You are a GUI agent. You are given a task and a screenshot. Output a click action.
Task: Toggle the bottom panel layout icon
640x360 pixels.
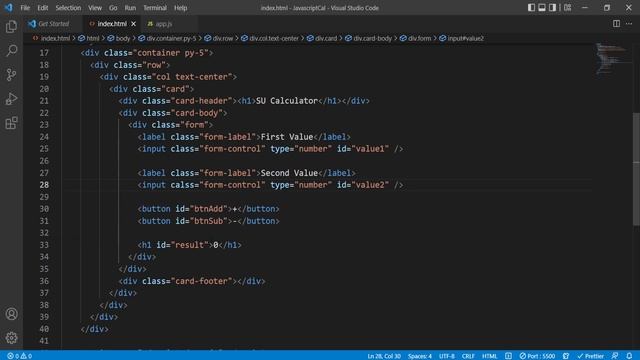pyautogui.click(x=542, y=8)
